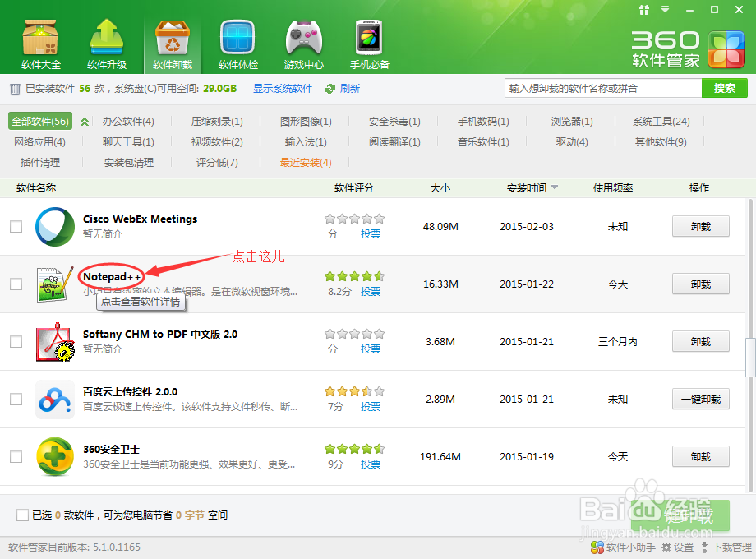Uninstall Cisco WebEx Meetings with 卸载
756x559 pixels.
point(701,227)
